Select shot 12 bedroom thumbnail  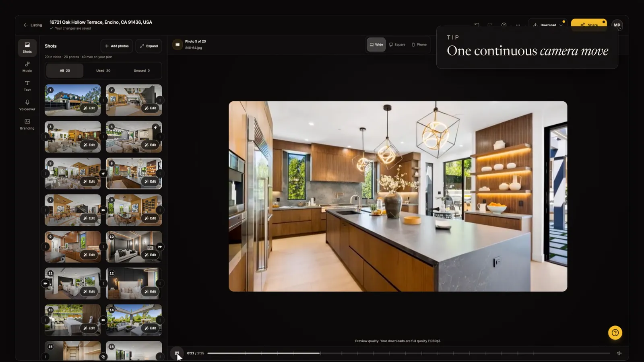pyautogui.click(x=134, y=283)
